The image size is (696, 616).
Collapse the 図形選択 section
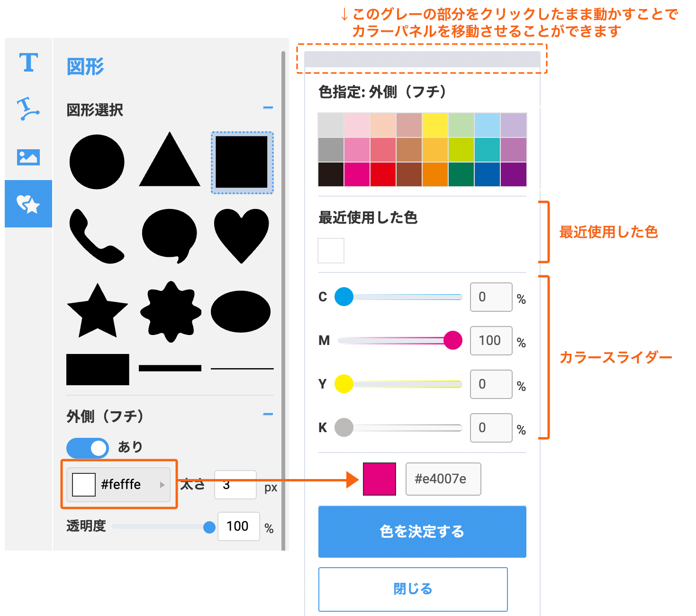[x=268, y=108]
